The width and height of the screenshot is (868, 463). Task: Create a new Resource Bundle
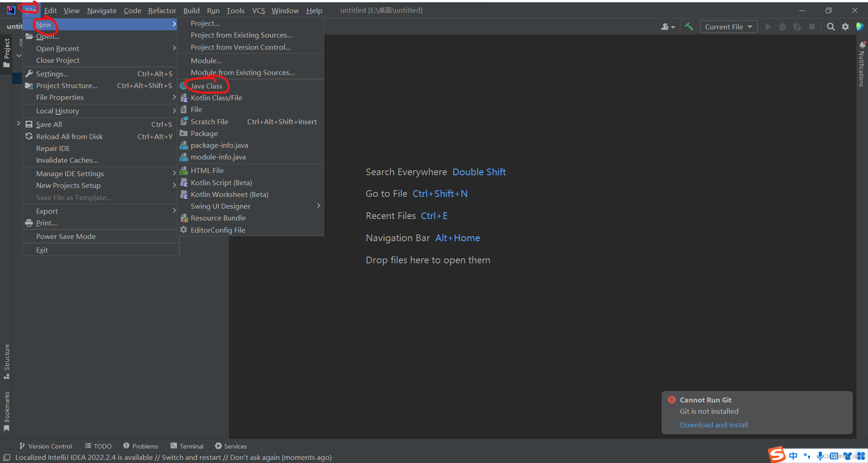(x=218, y=218)
